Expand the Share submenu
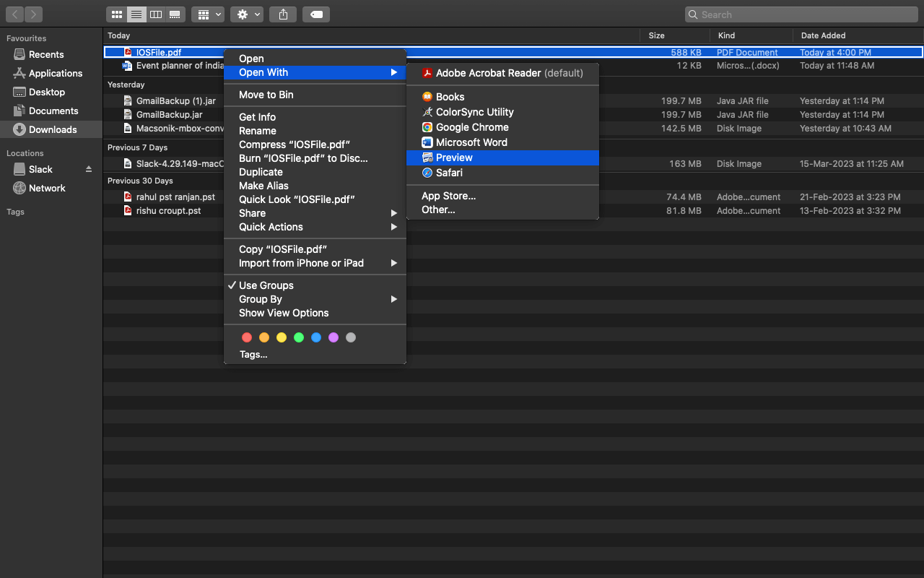Image resolution: width=924 pixels, height=578 pixels. tap(315, 213)
